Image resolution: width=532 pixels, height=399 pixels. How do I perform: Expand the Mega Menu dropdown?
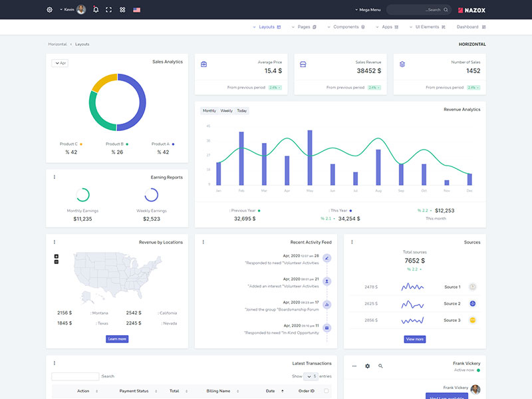[x=368, y=10]
